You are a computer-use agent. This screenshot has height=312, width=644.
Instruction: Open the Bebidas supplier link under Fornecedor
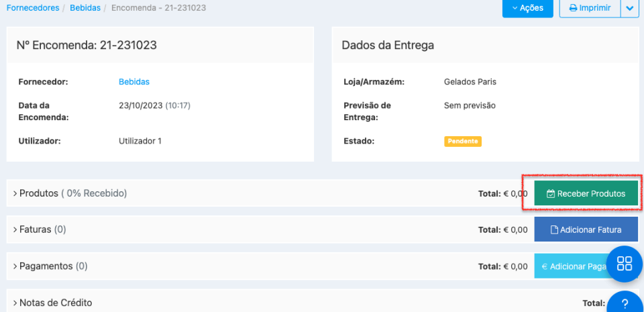click(x=134, y=82)
